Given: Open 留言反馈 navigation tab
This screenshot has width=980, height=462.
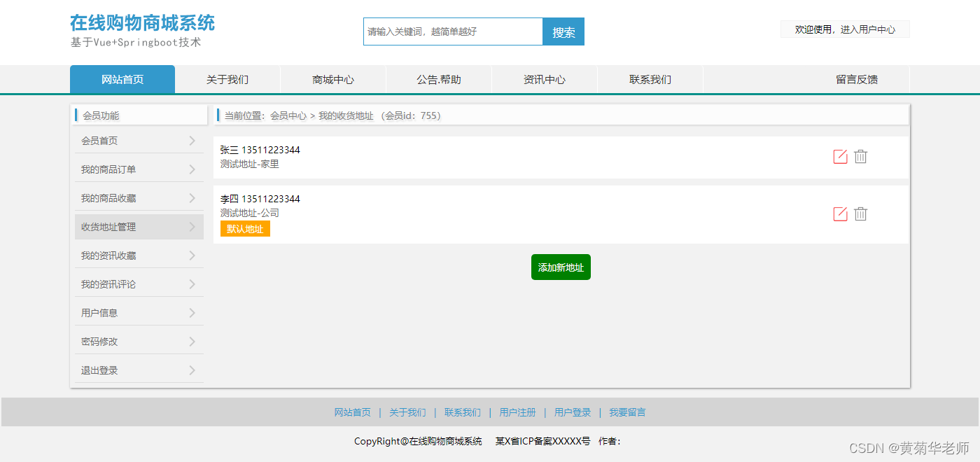Looking at the screenshot, I should [857, 79].
